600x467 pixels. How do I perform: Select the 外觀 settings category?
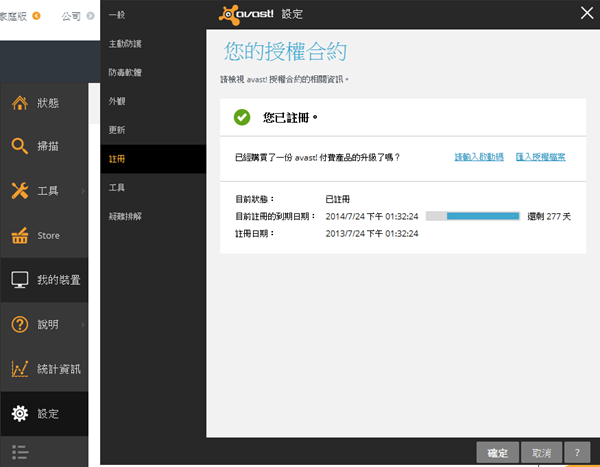(153, 101)
